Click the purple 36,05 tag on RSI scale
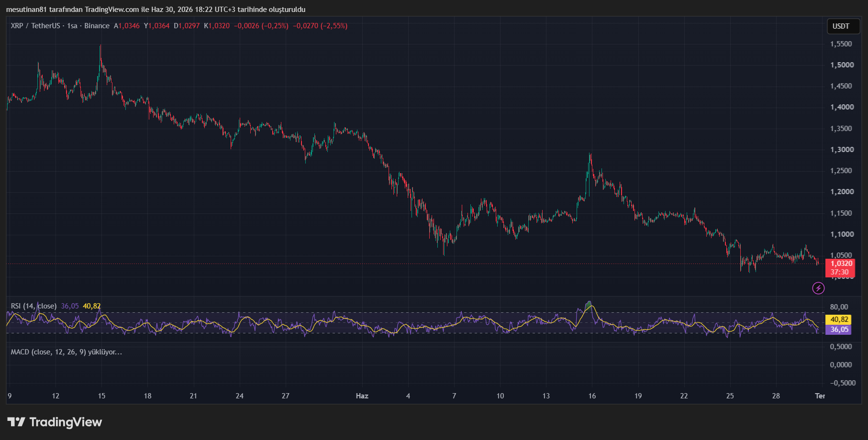 point(839,330)
